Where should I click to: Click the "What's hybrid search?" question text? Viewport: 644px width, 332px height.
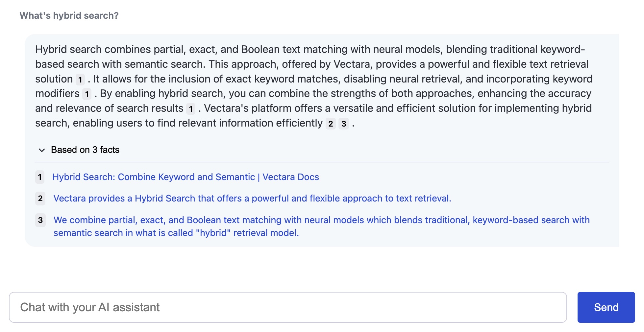69,16
